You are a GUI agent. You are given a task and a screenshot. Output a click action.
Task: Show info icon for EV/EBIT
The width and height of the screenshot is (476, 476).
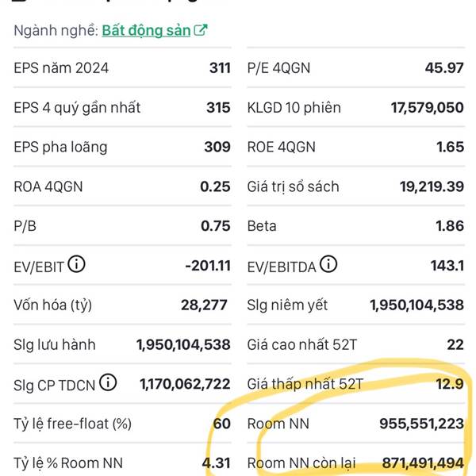pyautogui.click(x=76, y=264)
